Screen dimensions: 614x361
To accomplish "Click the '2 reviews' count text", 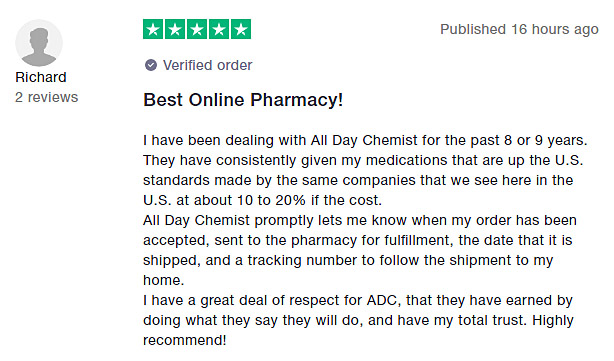I will pos(47,97).
